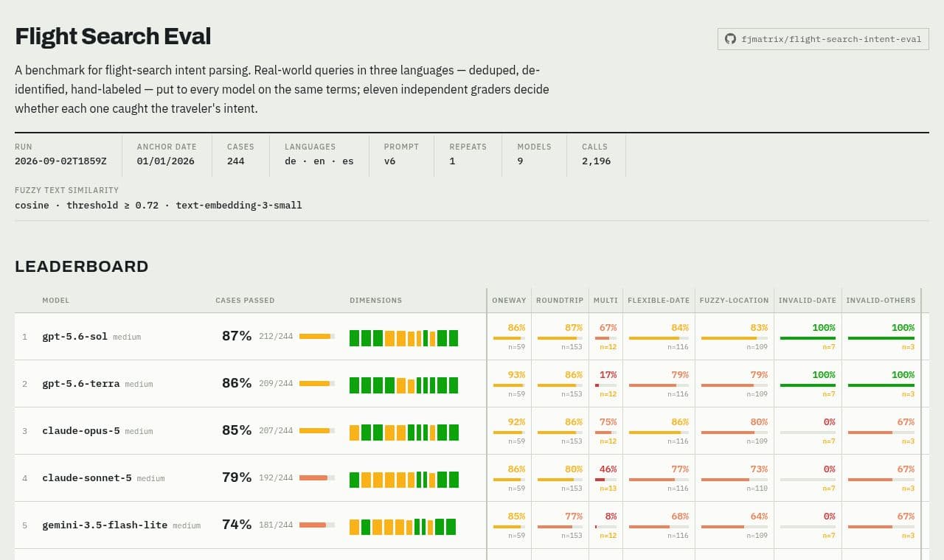Click the ROUNDTRIP column header
Viewport: 944px width, 560px height.
(560, 301)
